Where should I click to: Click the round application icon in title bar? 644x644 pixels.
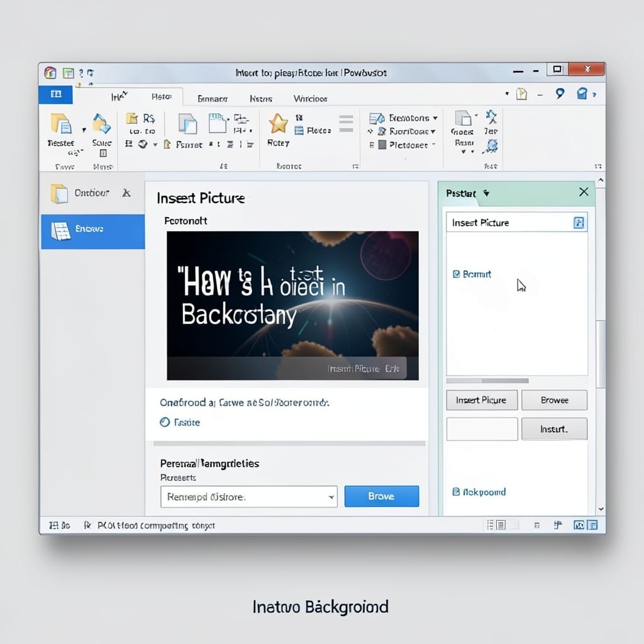(50, 73)
